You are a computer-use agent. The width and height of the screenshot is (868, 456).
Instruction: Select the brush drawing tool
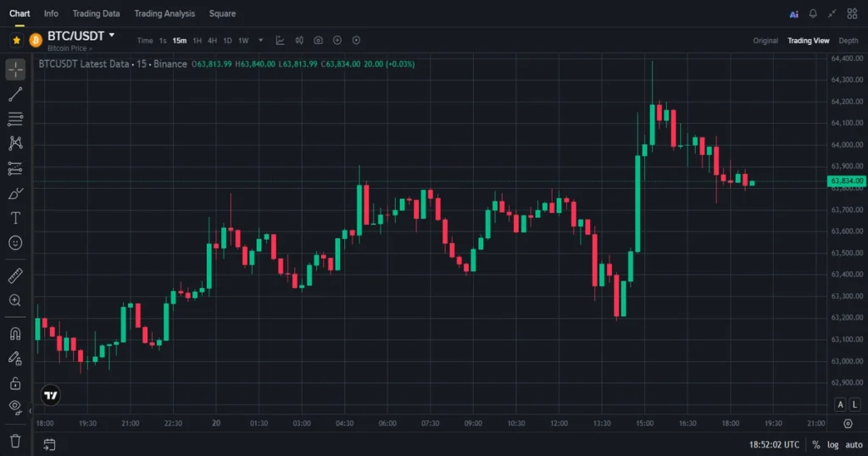click(15, 194)
